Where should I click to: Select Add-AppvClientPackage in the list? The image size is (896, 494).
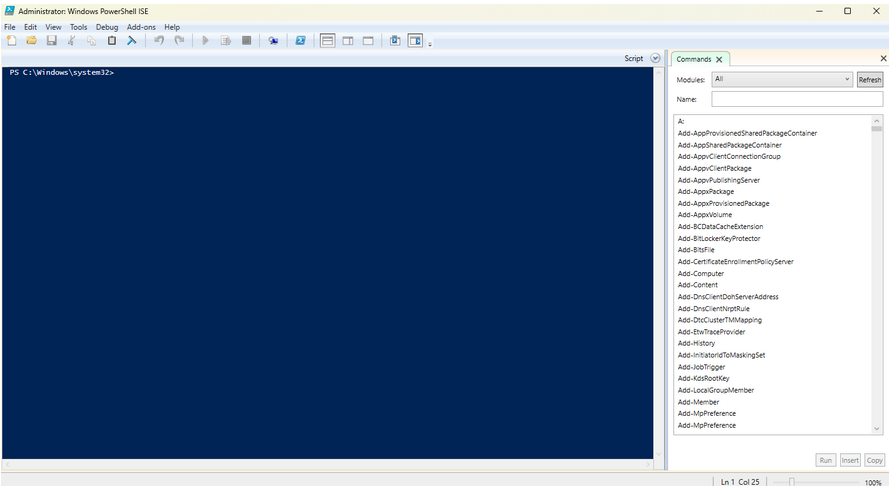pos(714,168)
